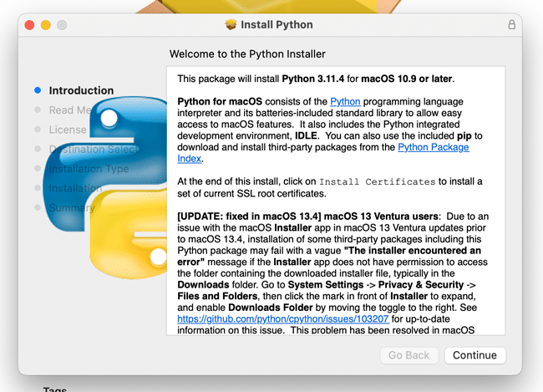Select the Destination Select step
The height and width of the screenshot is (392, 543).
[94, 149]
